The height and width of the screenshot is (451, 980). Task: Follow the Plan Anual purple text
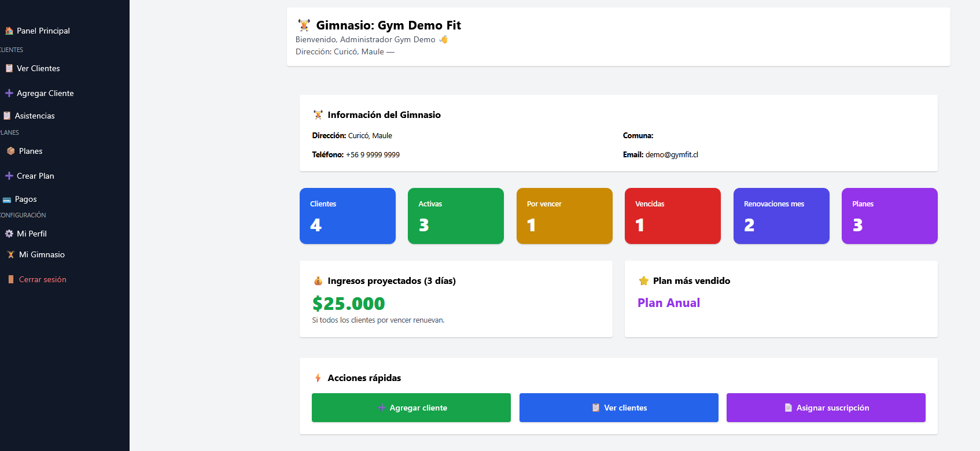(668, 303)
